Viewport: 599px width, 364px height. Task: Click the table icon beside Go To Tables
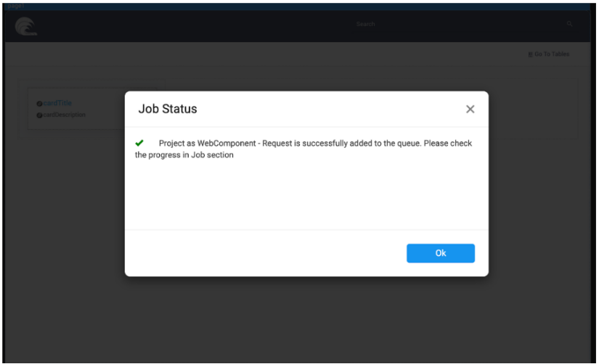(531, 54)
